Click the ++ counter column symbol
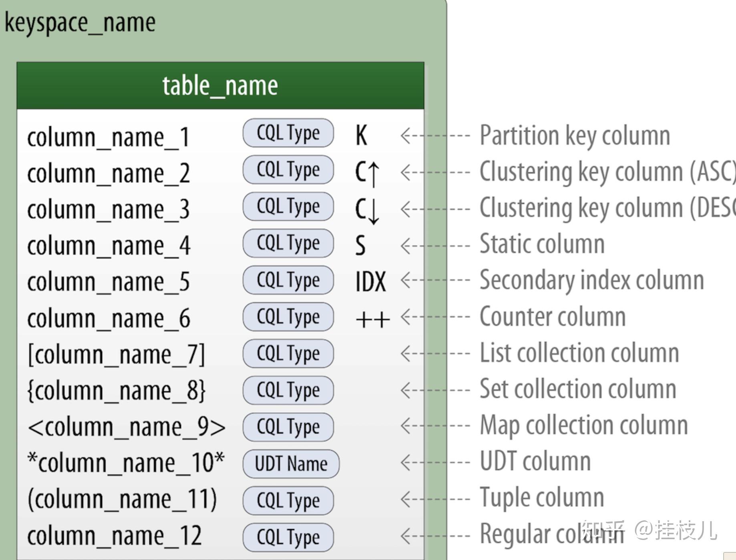The width and height of the screenshot is (736, 560). tap(373, 320)
